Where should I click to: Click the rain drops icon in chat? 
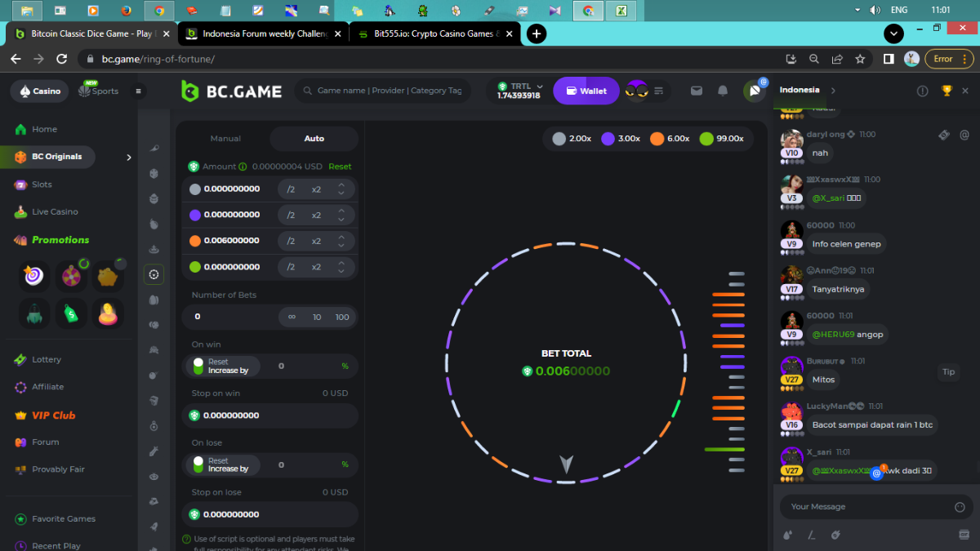[787, 535]
